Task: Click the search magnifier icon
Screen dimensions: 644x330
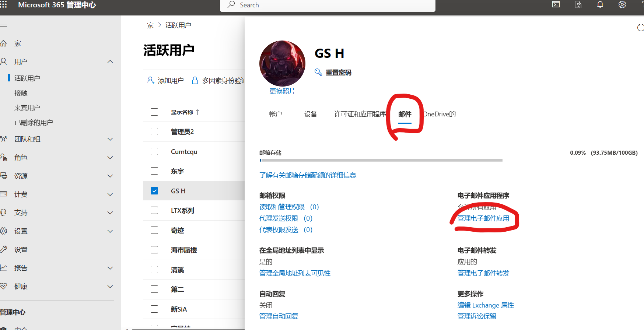Action: (x=231, y=4)
